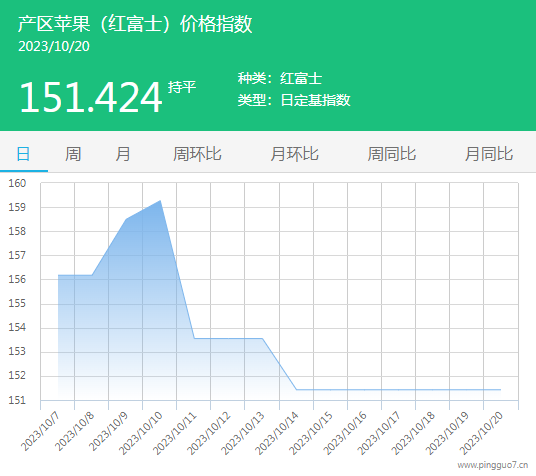
Task: Click the chart peak at 2023/10/10
Action: point(160,200)
